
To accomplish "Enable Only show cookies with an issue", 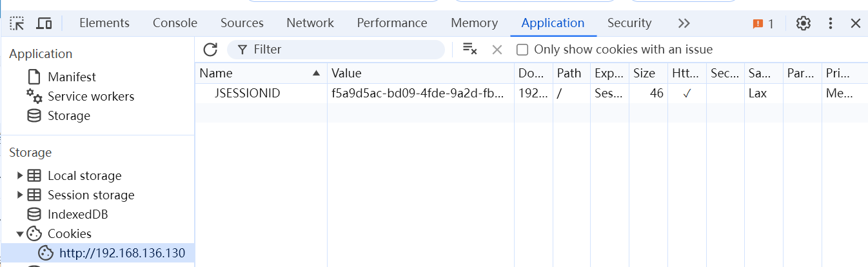I will [522, 50].
